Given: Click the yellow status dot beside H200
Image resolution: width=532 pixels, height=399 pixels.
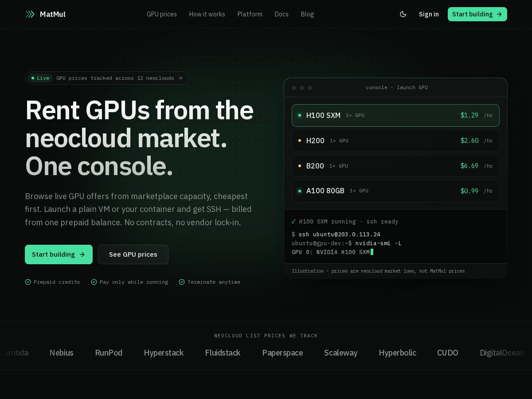Looking at the screenshot, I should click(x=300, y=141).
